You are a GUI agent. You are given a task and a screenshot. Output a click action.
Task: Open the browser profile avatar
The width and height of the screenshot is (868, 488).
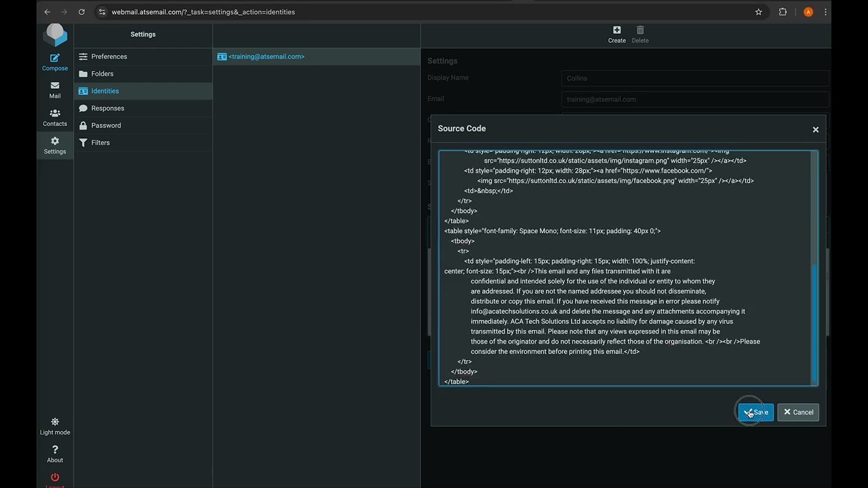tap(808, 12)
